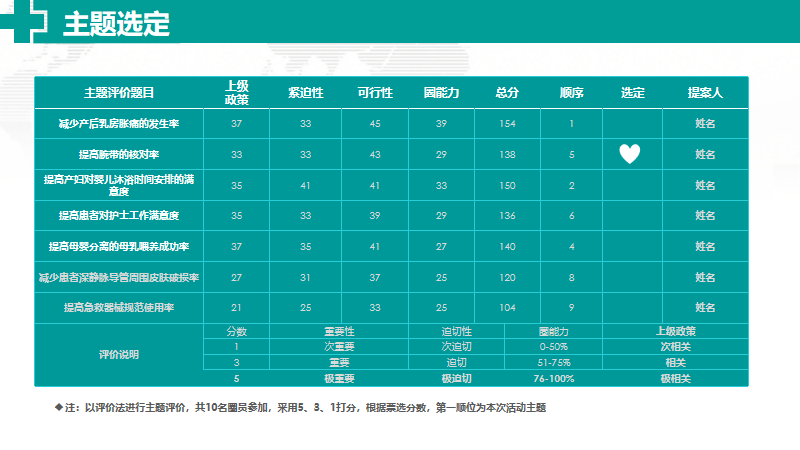This screenshot has height=450, width=800.
Task: Click rank 4 in the 顺序 column
Action: pyautogui.click(x=571, y=247)
